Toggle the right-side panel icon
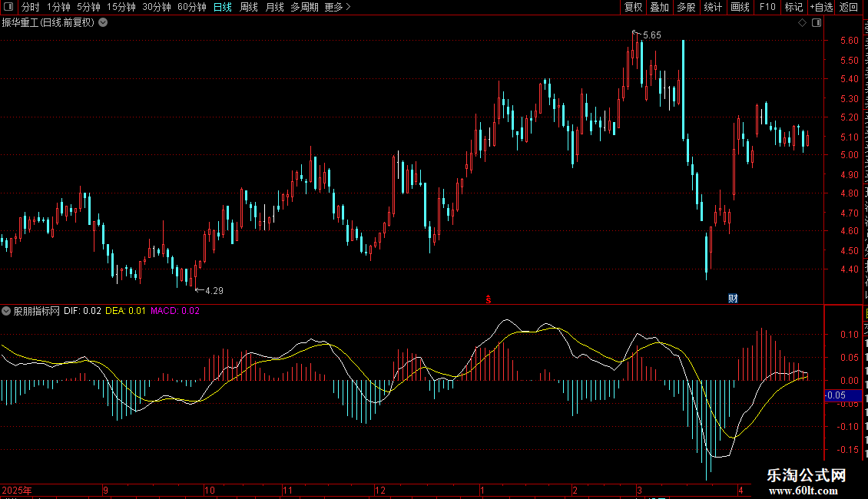 [x=817, y=23]
